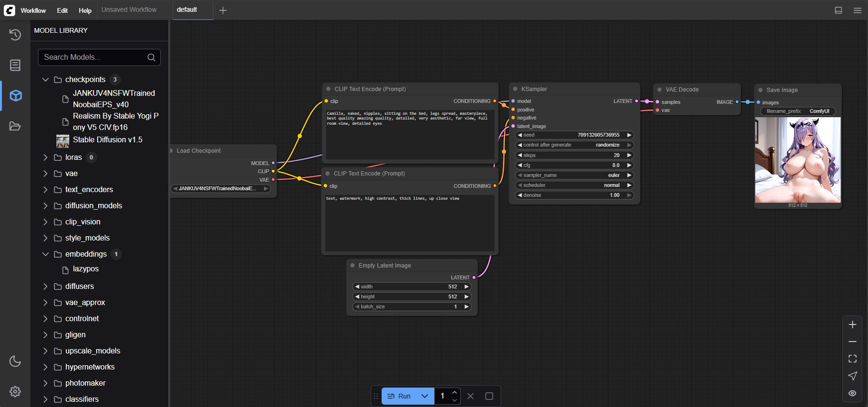The height and width of the screenshot is (407, 868).
Task: Expand the text_encoders folder
Action: pos(46,189)
